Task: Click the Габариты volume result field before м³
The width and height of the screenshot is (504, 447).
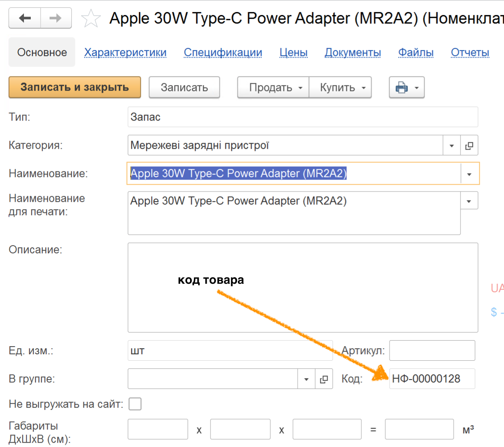Action: tap(419, 429)
